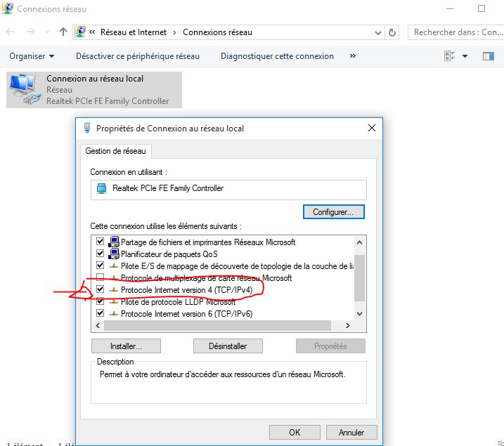504x446 pixels.
Task: Click the Installer... button
Action: [x=126, y=346]
